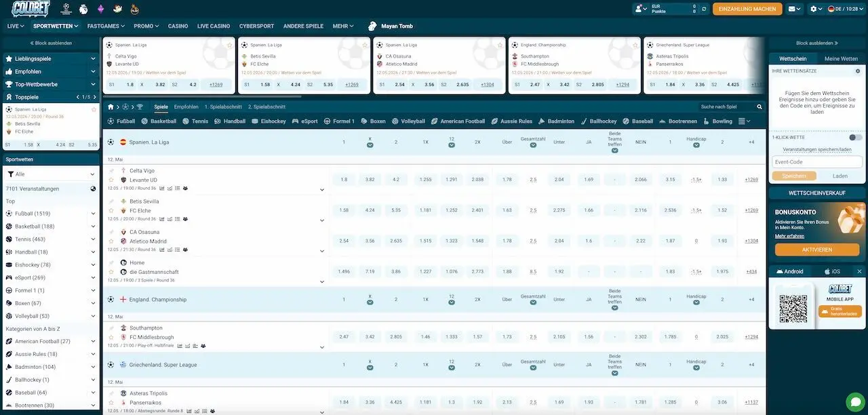Close the mobile app banner
This screenshot has height=415, width=868.
(859, 271)
